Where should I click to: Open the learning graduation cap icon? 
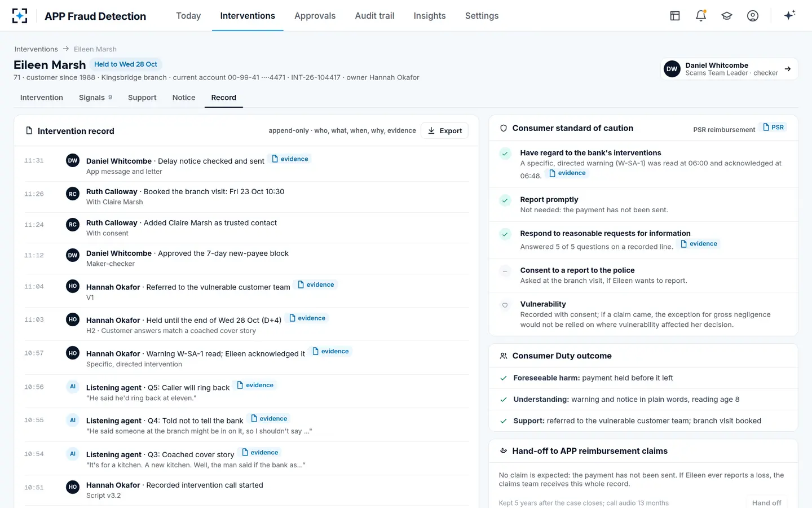click(x=727, y=16)
